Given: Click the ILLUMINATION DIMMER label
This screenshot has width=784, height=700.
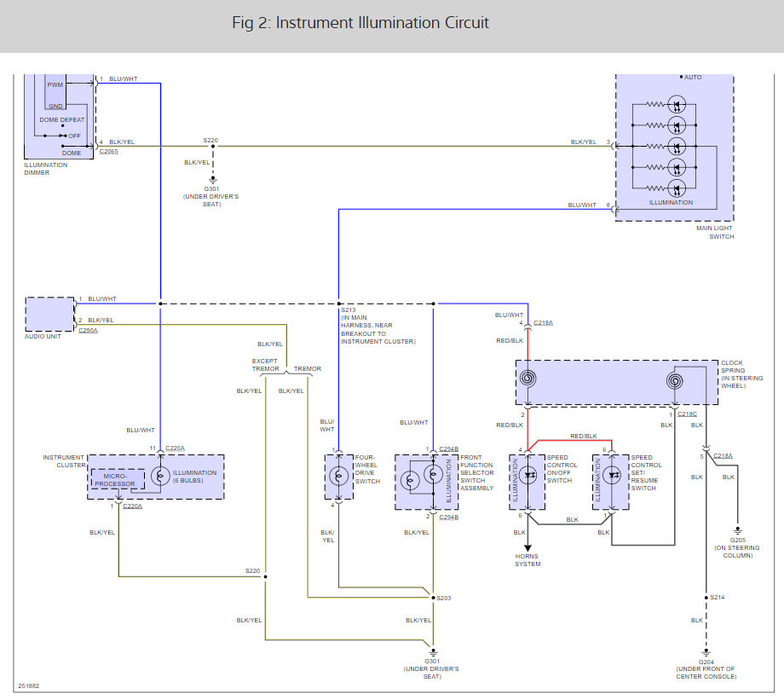Looking at the screenshot, I should pos(45,169).
